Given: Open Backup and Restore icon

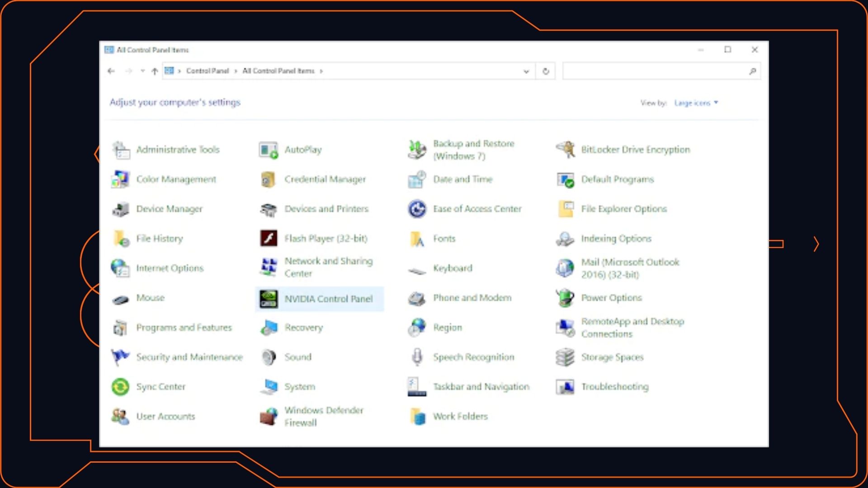Looking at the screenshot, I should point(417,150).
